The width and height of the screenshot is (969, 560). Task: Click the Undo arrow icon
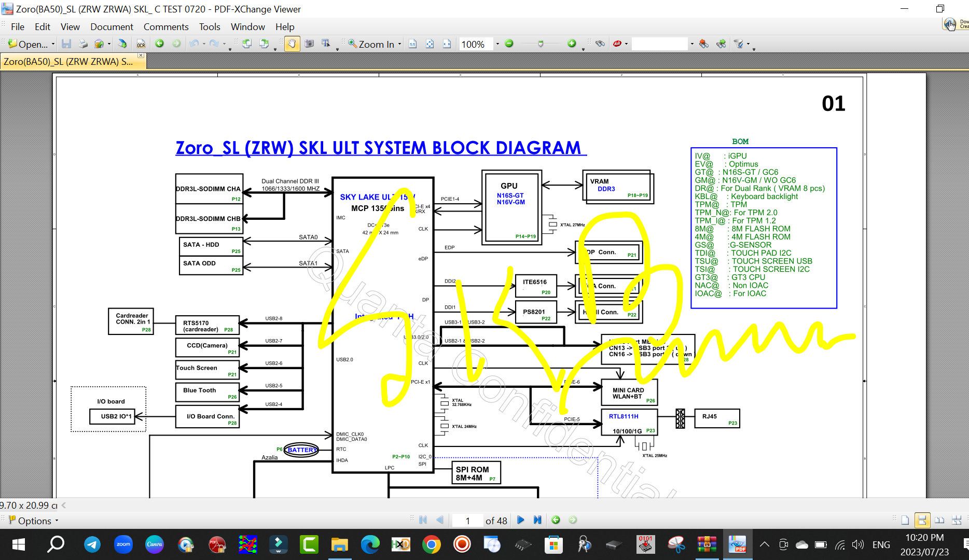click(194, 44)
